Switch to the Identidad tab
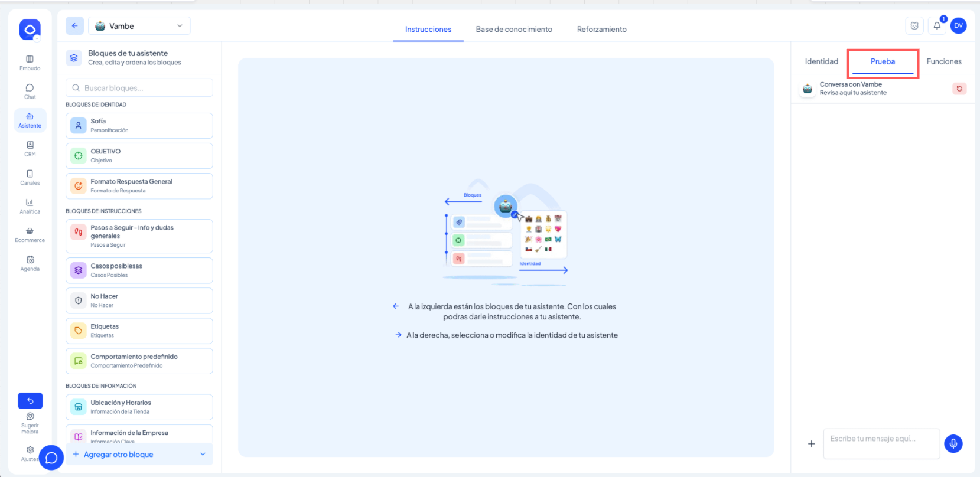The width and height of the screenshot is (980, 477). (x=821, y=61)
